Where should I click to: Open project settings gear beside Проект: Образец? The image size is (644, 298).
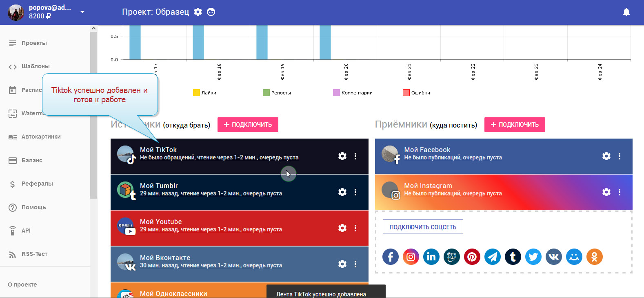click(198, 12)
